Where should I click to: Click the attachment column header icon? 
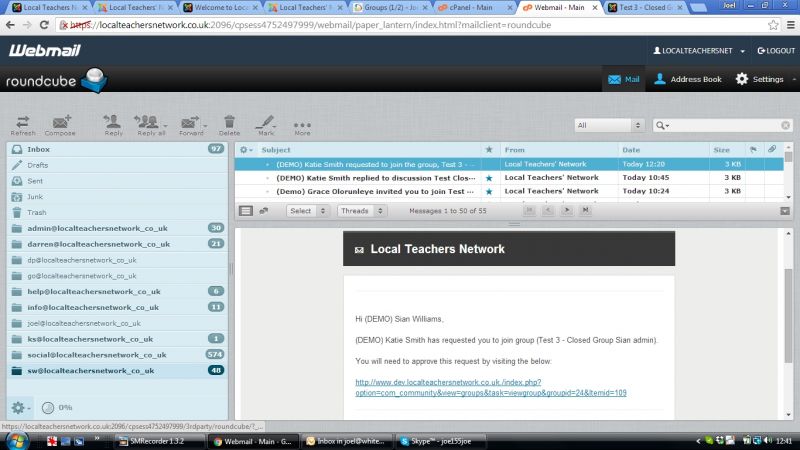coord(772,149)
